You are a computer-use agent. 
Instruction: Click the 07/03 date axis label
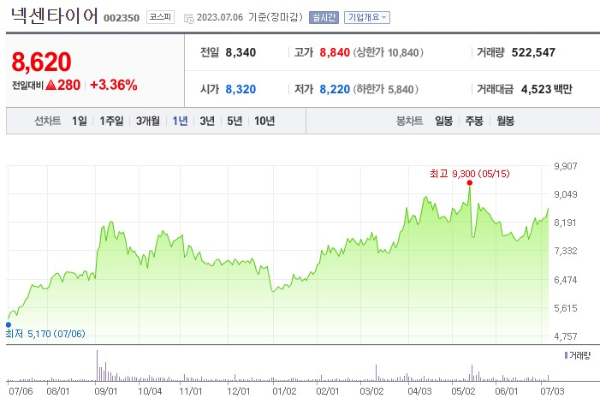click(x=552, y=391)
